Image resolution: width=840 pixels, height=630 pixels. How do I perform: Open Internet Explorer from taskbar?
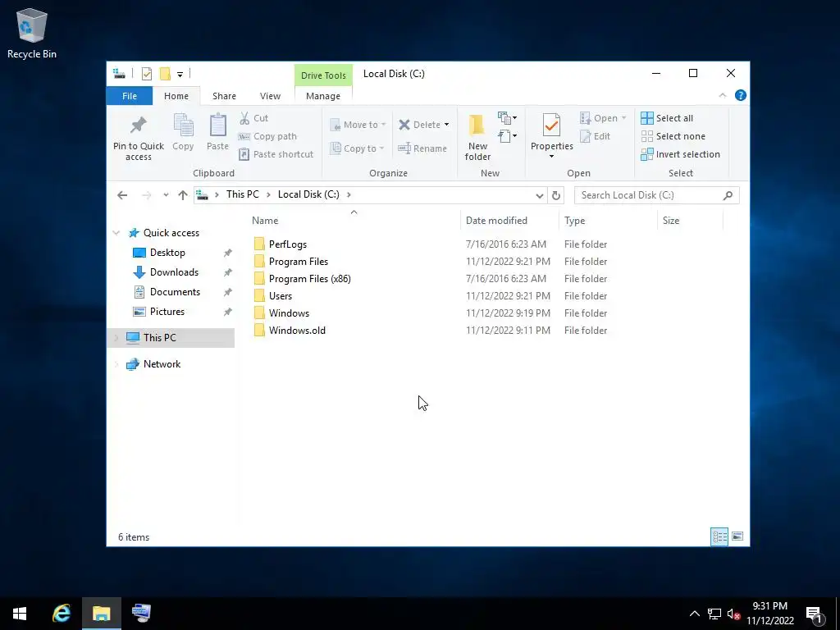pyautogui.click(x=62, y=613)
